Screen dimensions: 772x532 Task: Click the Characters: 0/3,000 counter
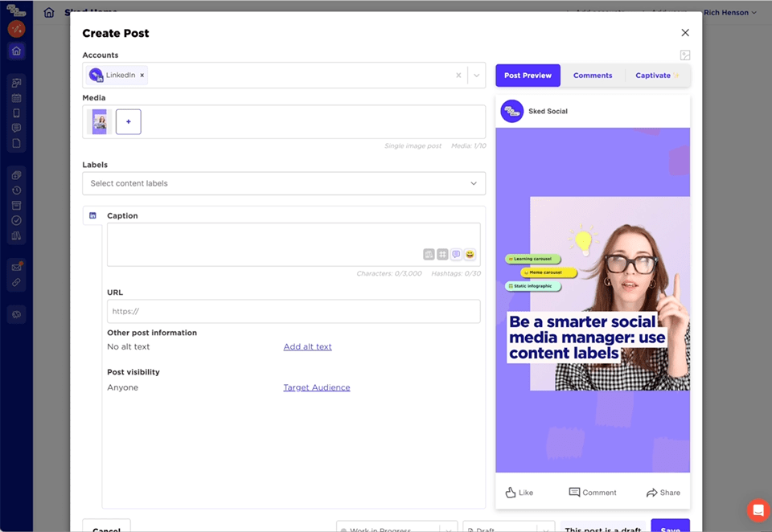click(389, 273)
